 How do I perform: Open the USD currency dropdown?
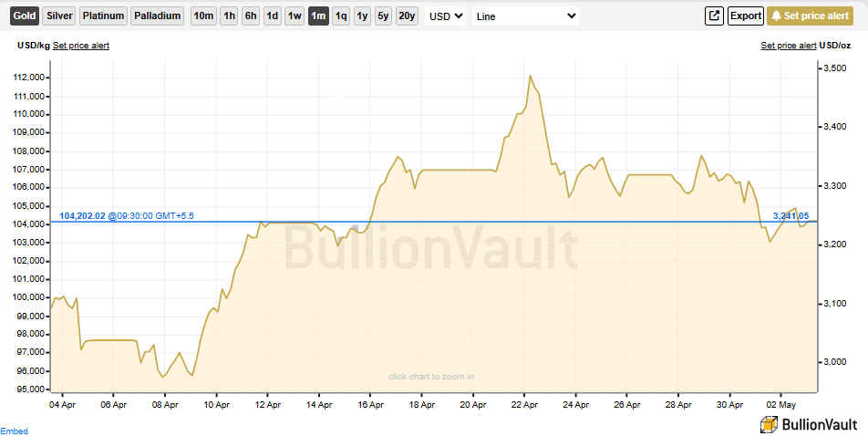[x=446, y=16]
